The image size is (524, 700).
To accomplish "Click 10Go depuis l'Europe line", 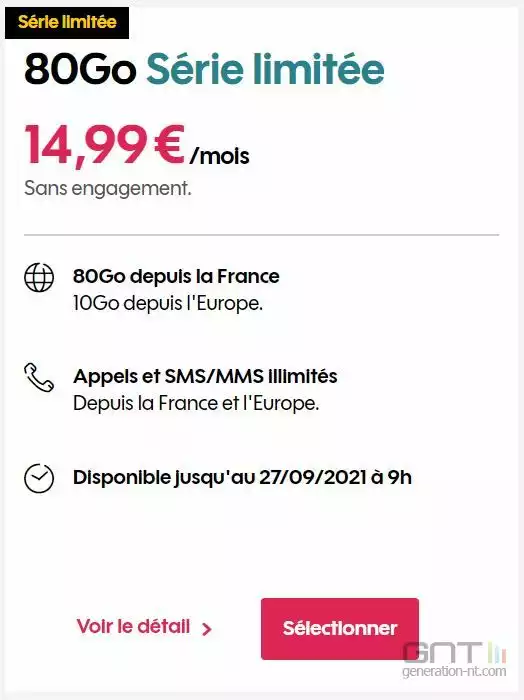I will coord(168,304).
